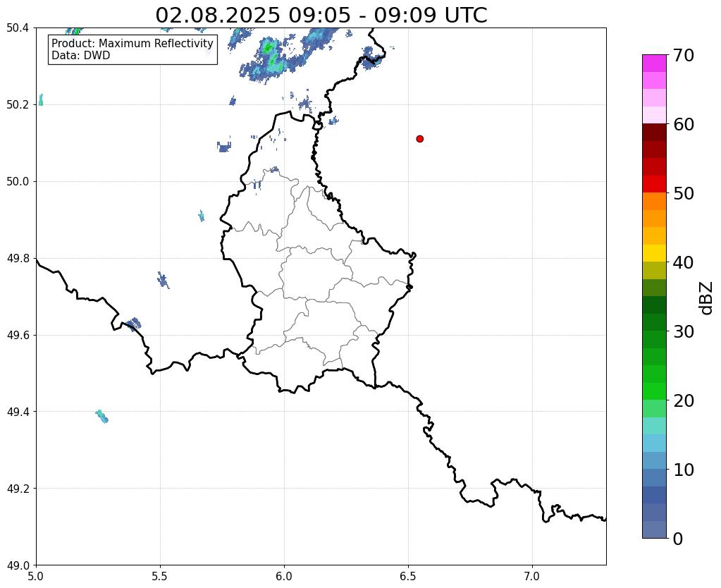Click the dark maroon colorbar segment below 60
This screenshot has height=588, width=721.
(x=654, y=133)
